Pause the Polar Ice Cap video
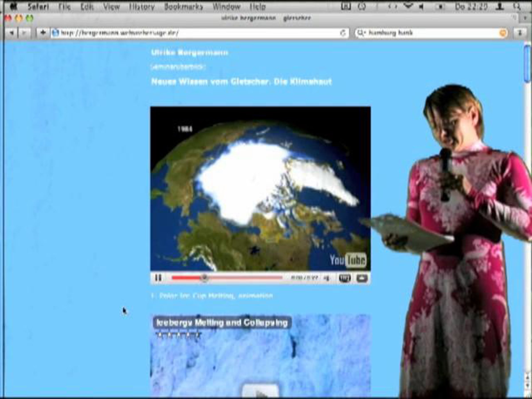Screen dimensions: 532x399 pos(158,278)
